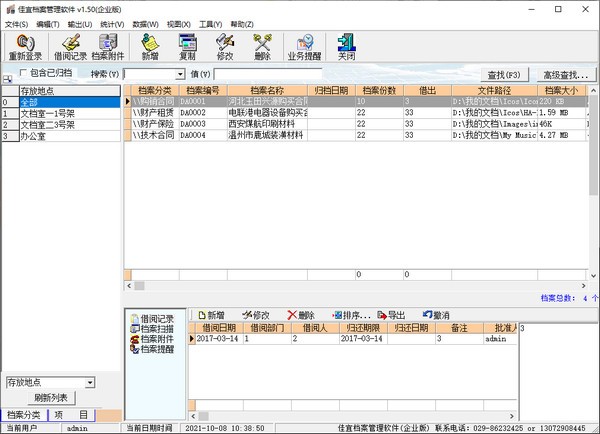Open the 帮助(Z) menu
Screen dimensions: 600x434
[x=242, y=24]
